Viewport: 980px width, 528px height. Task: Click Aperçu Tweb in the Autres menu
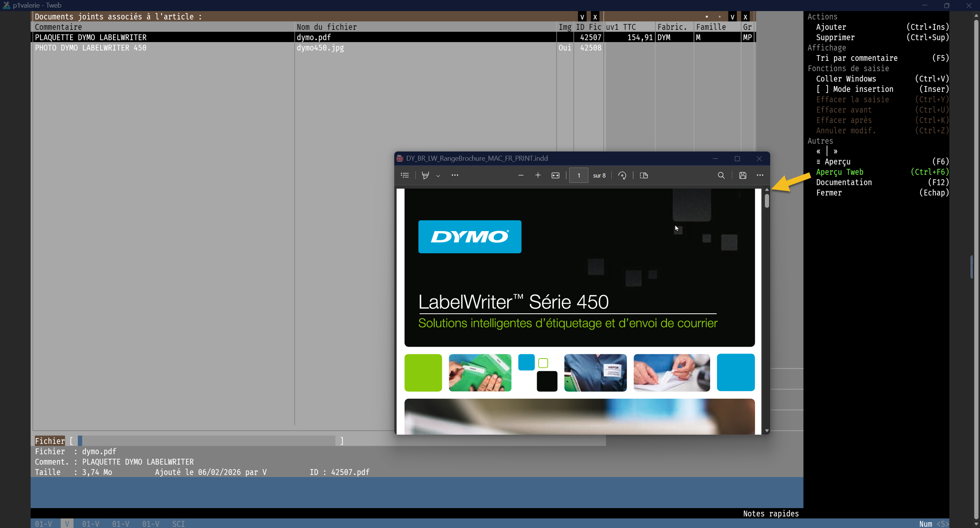840,172
